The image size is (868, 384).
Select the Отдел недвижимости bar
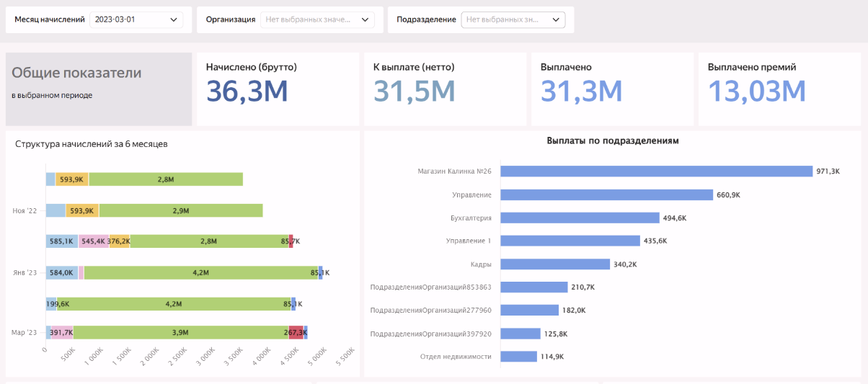tap(519, 357)
